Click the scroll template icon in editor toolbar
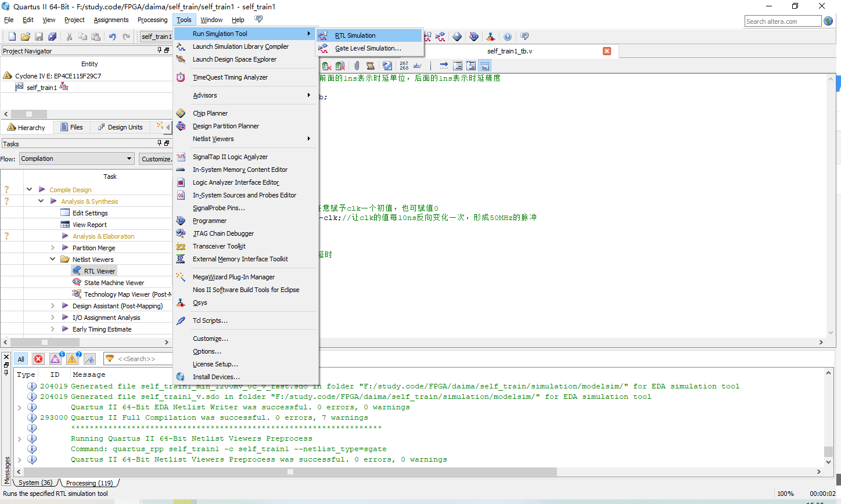 pos(370,66)
